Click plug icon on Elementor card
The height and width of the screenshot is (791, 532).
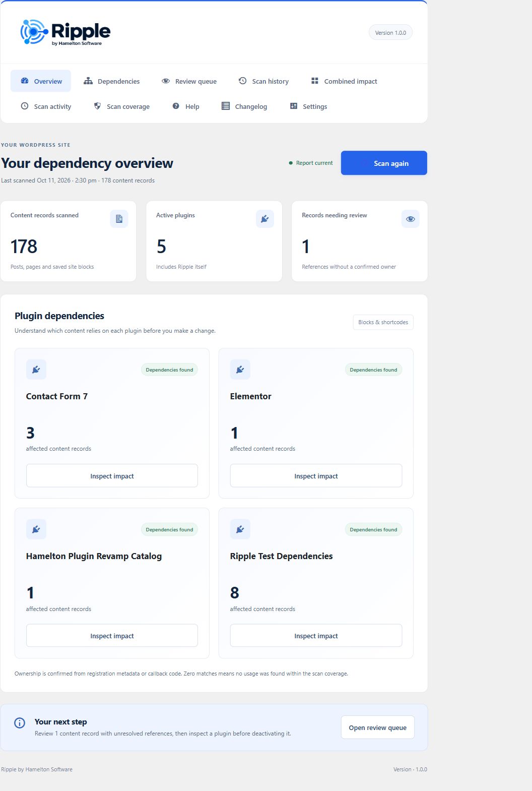coord(240,370)
